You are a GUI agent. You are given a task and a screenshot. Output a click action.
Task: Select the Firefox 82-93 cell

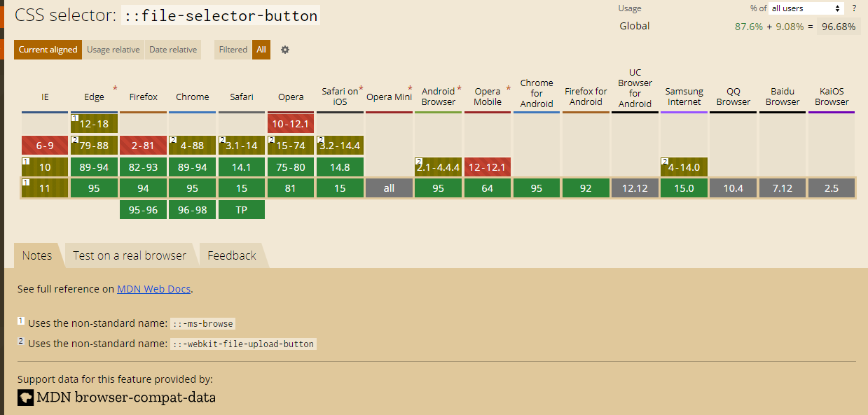pyautogui.click(x=143, y=167)
